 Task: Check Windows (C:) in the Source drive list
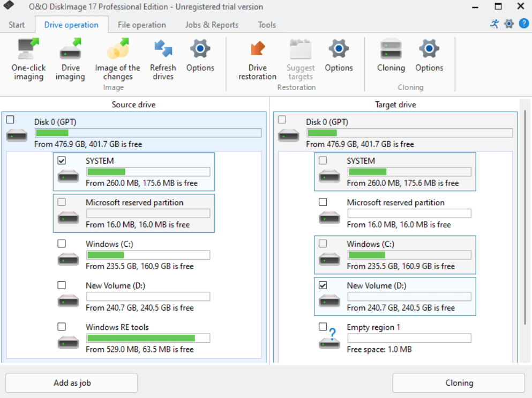point(62,244)
